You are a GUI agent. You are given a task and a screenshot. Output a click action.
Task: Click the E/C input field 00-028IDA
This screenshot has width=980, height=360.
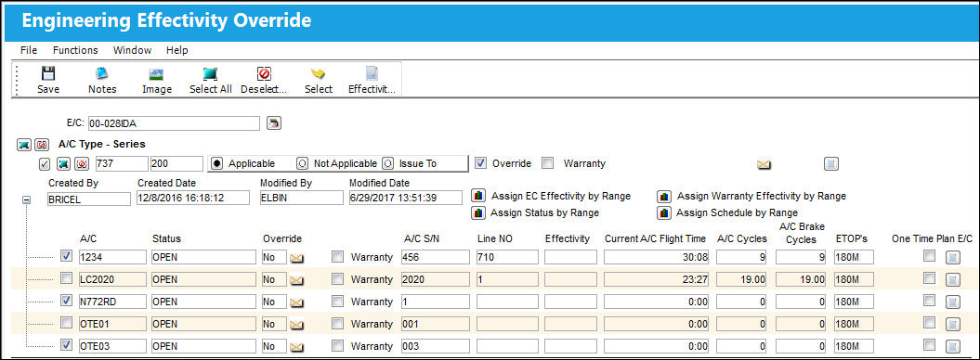pos(173,123)
